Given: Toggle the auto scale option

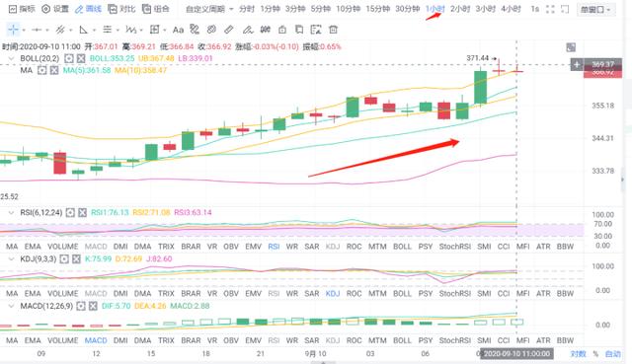Looking at the screenshot, I should 612,354.
